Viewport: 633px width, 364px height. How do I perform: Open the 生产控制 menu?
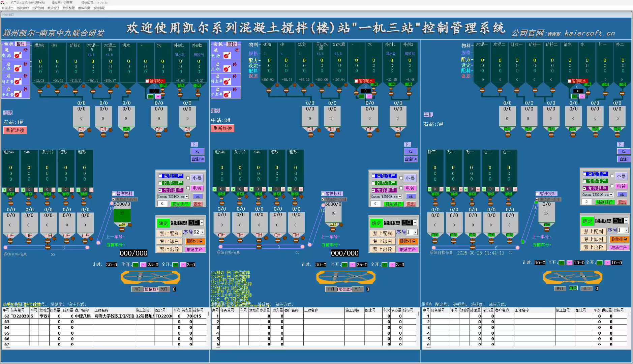38,8
